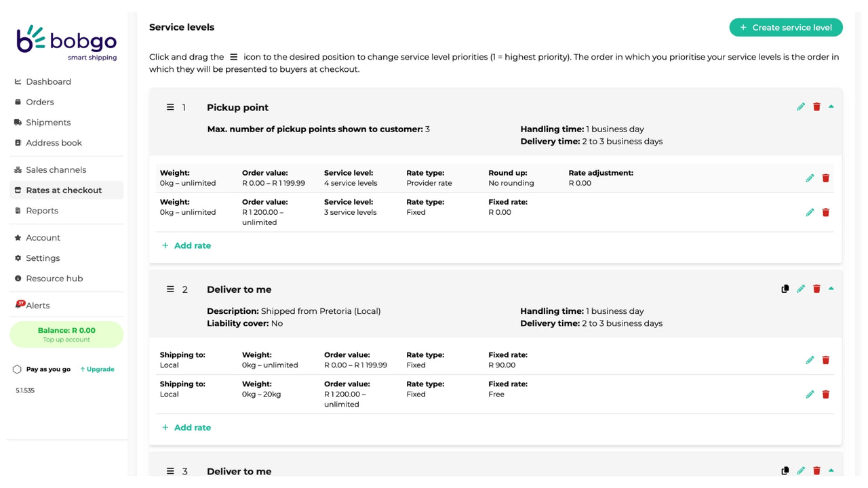Go to Shipments in the sidebar
This screenshot has height=488, width=868.
(x=48, y=122)
